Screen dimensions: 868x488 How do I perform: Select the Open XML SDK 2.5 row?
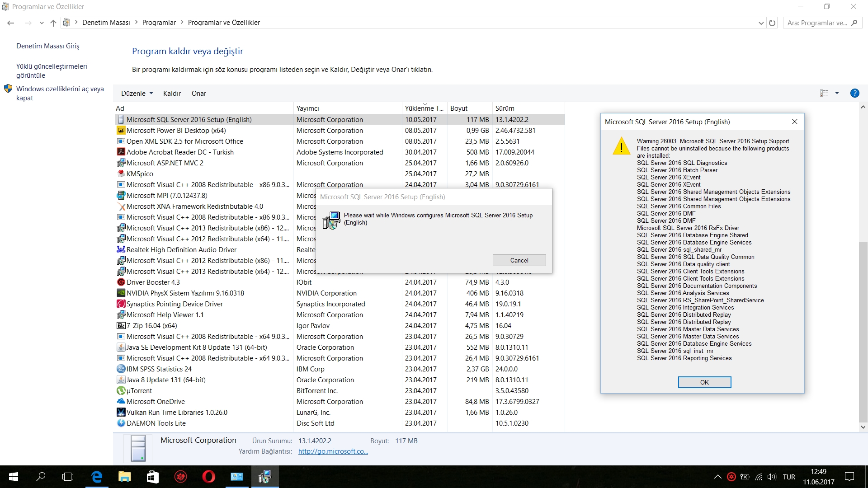click(340, 141)
